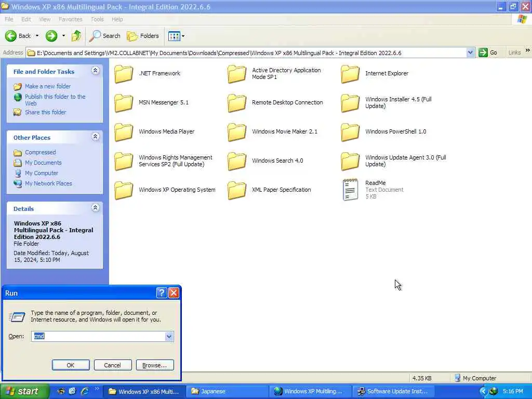Open the Back history dropdown arrow

click(x=37, y=36)
